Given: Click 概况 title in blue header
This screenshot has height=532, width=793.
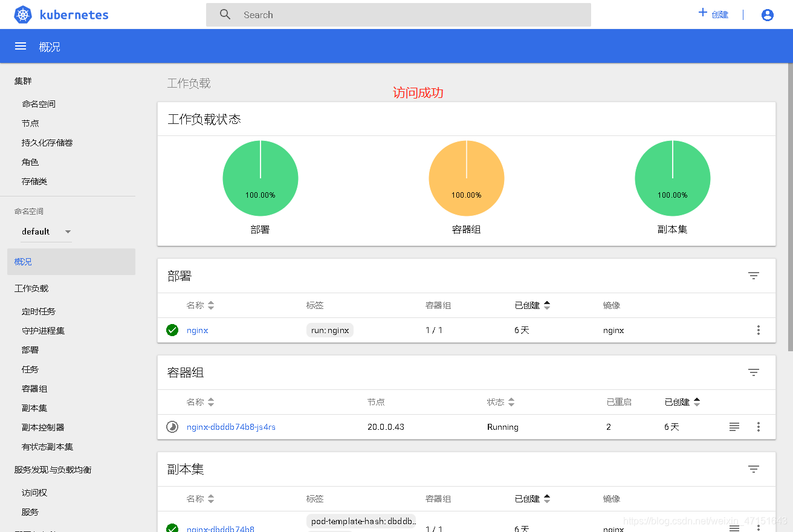Looking at the screenshot, I should point(50,47).
